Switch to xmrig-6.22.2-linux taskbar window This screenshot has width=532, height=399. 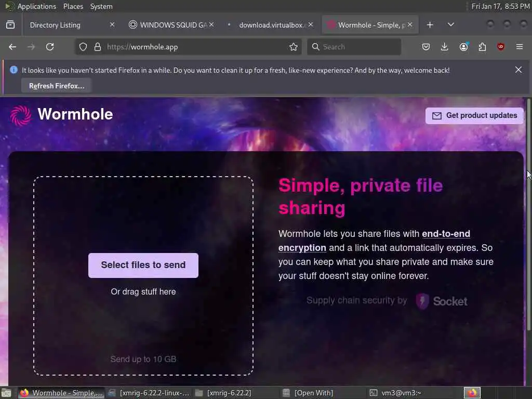pos(148,393)
